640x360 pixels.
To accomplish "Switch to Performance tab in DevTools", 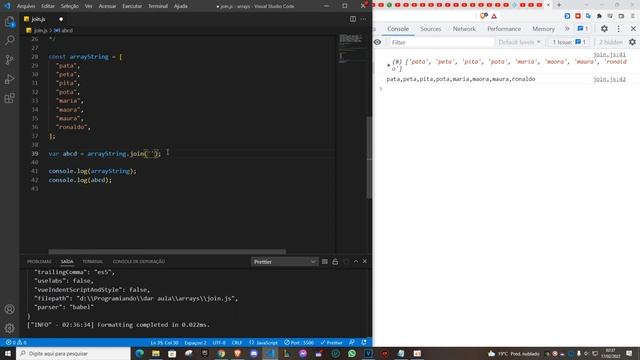I will [x=504, y=29].
